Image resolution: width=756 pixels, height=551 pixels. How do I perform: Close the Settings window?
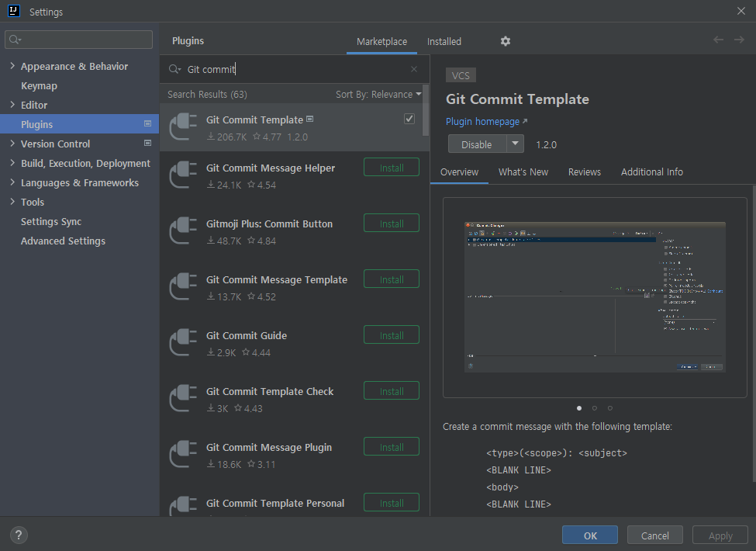point(741,11)
